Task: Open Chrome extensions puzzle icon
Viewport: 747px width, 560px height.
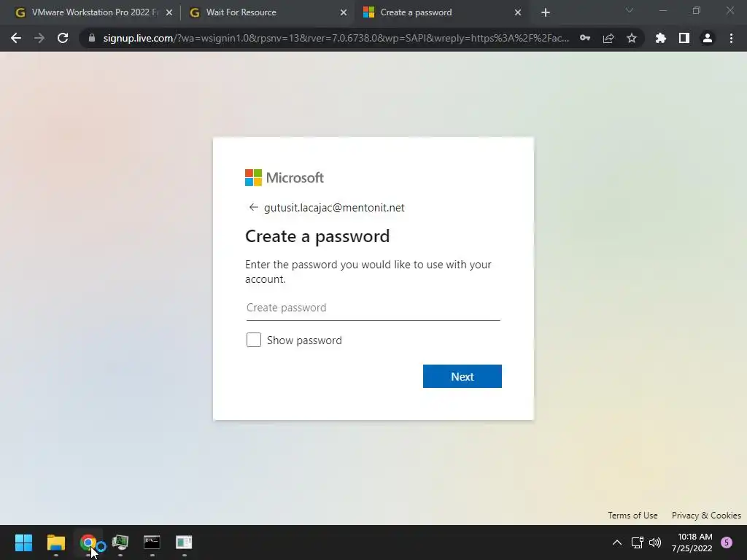Action: point(661,38)
